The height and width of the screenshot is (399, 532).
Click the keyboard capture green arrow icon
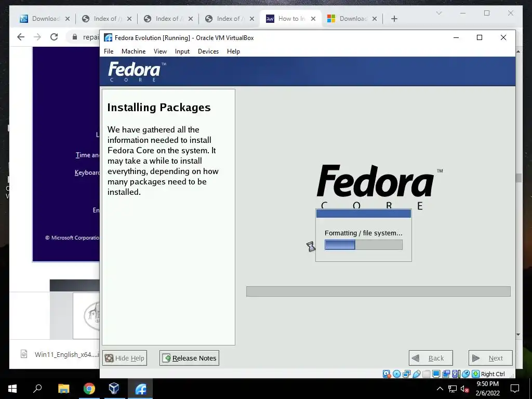point(476,374)
